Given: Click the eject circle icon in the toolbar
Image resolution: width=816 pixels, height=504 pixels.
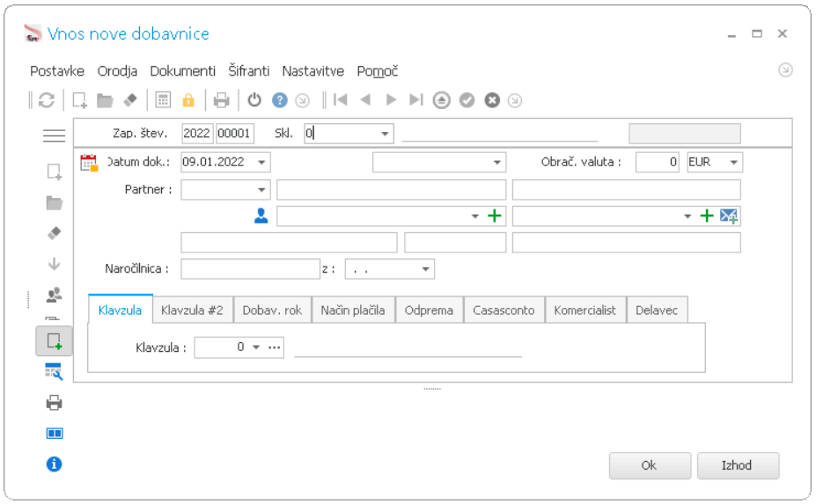Looking at the screenshot, I should click(441, 100).
